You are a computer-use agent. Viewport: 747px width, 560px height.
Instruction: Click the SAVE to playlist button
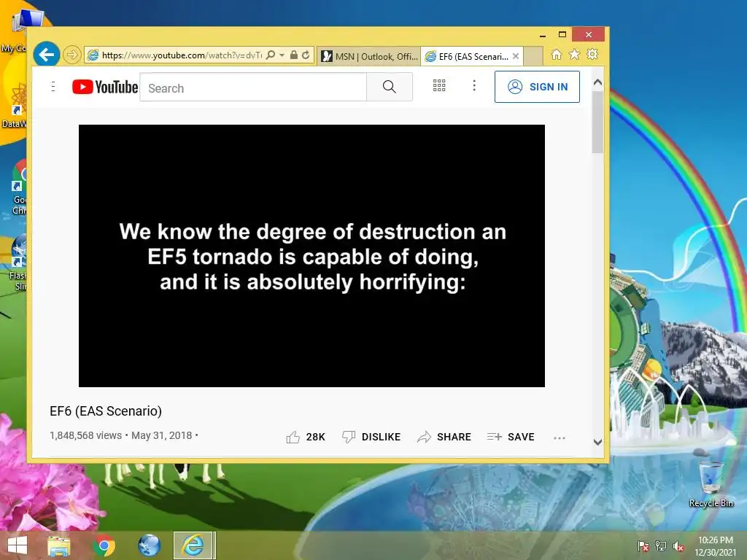(511, 437)
